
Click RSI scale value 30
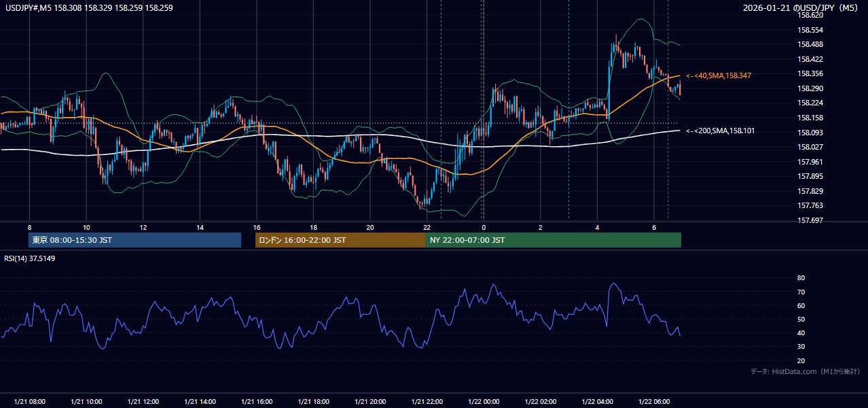[801, 346]
